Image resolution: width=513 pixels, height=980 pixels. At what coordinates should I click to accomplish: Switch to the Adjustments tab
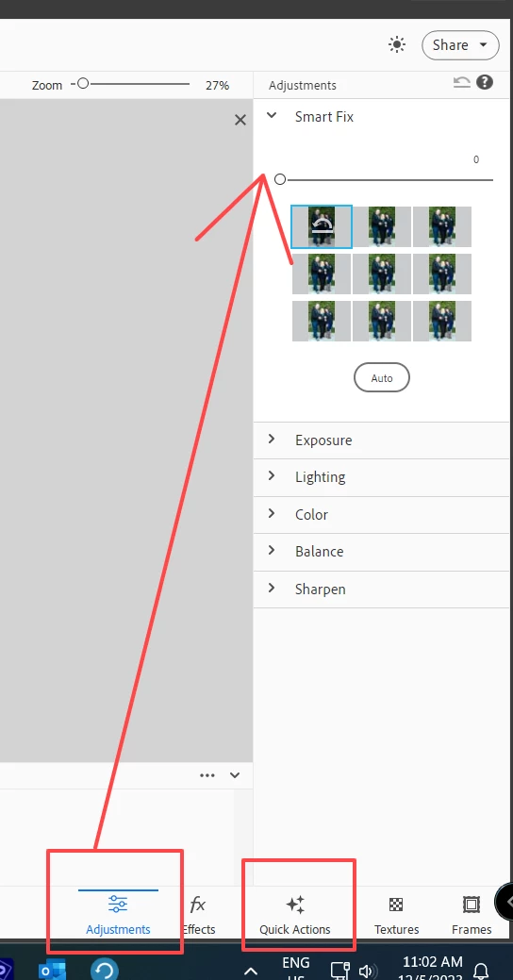pyautogui.click(x=118, y=914)
